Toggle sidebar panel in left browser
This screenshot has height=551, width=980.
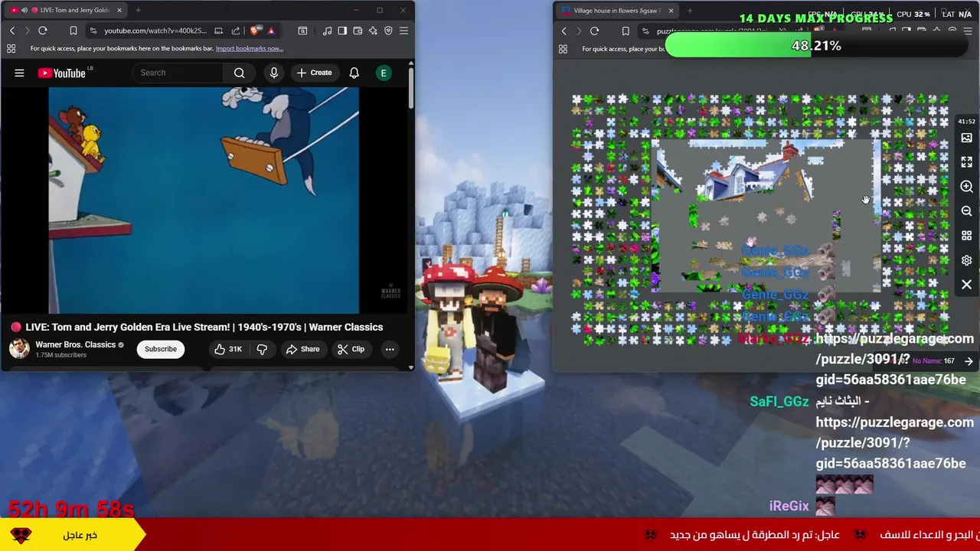coord(342,31)
